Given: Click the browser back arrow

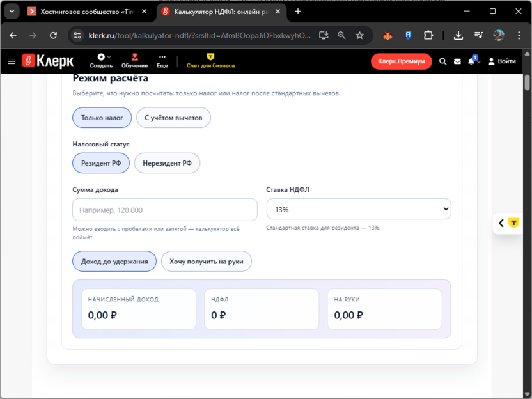Looking at the screenshot, I should [x=13, y=35].
